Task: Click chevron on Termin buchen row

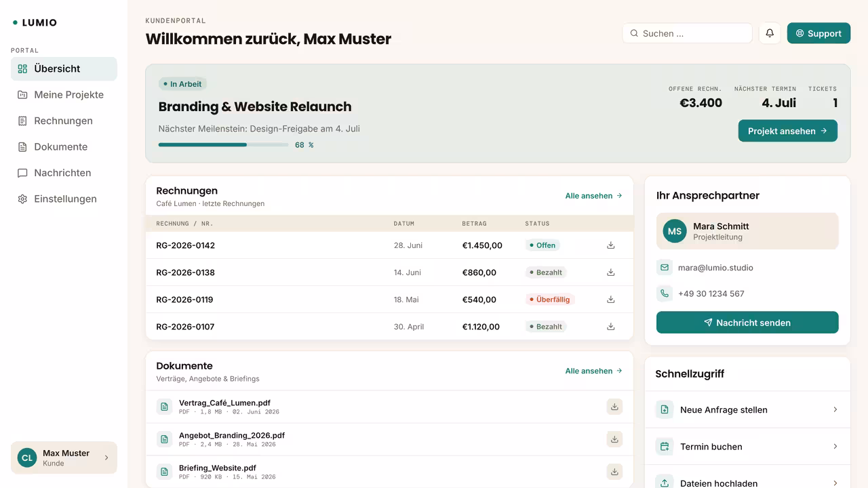Action: [x=835, y=447]
